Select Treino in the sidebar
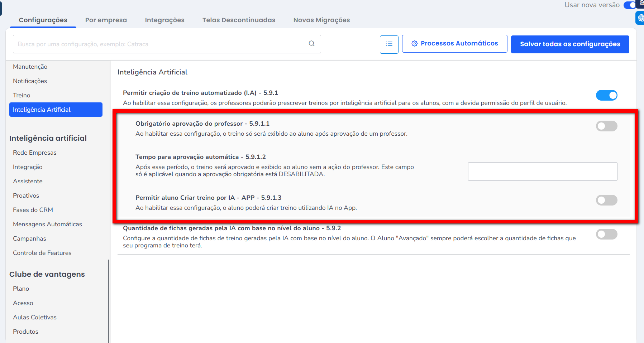644x343 pixels. pos(22,95)
